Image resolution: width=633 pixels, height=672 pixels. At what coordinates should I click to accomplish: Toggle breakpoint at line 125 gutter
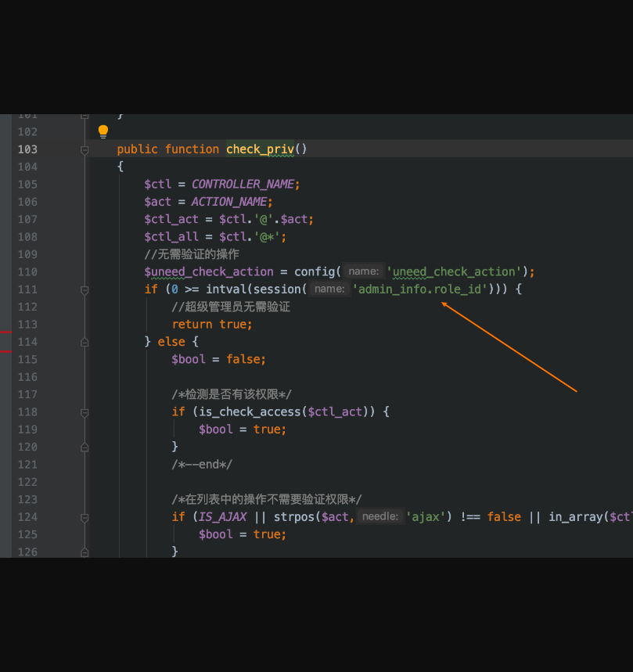coord(27,534)
